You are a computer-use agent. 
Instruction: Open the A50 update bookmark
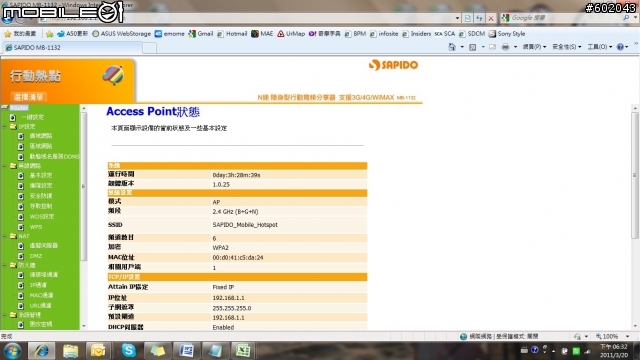(x=72, y=34)
